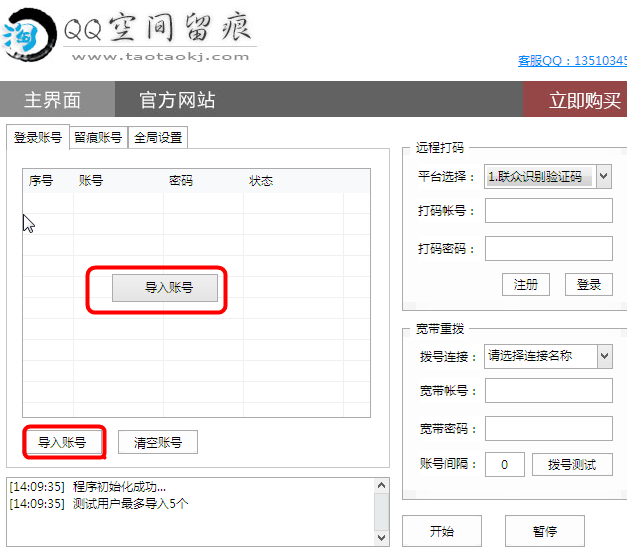
Task: Click the log panel scroll up arrow
Action: [x=381, y=485]
